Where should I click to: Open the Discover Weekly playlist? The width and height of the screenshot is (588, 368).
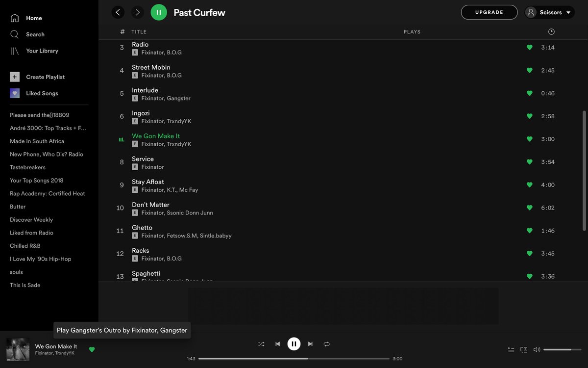(31, 220)
